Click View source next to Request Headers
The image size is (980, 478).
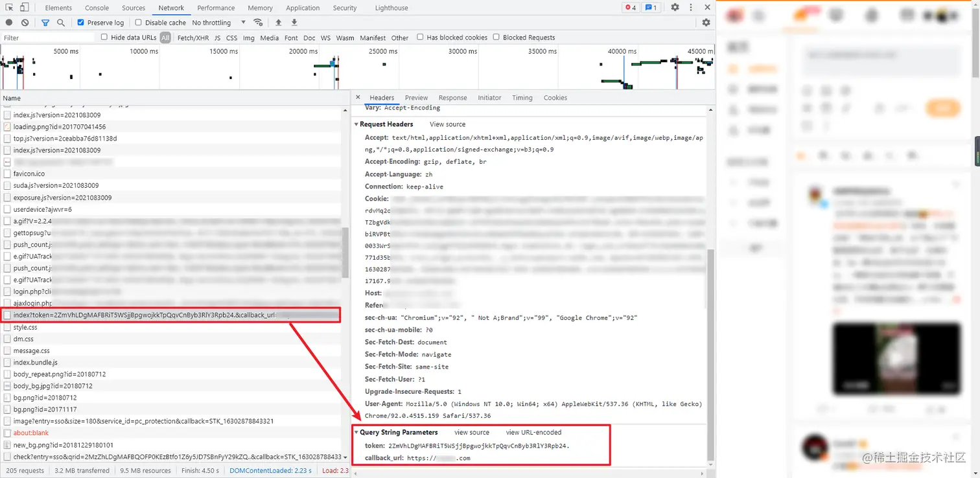pyautogui.click(x=447, y=124)
